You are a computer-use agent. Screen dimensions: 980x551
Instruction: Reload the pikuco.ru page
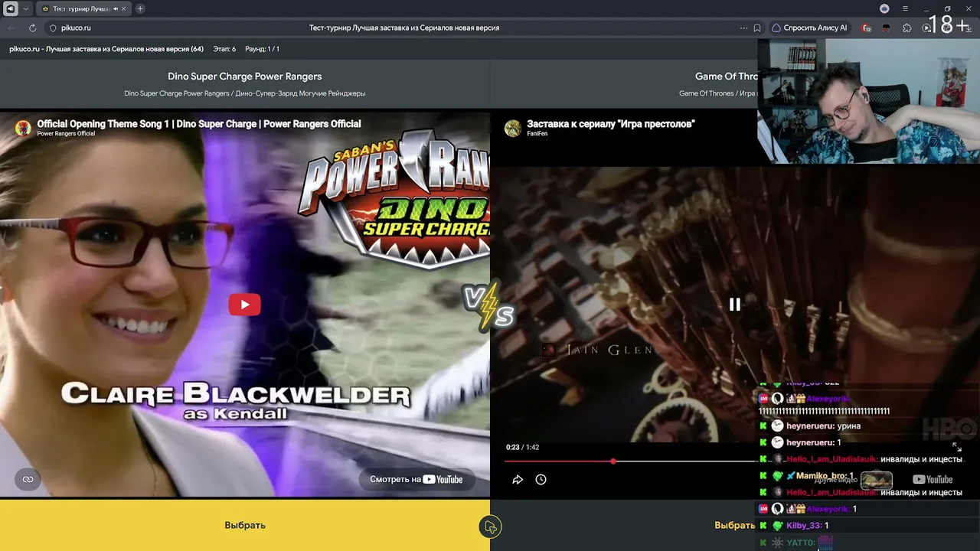point(32,28)
